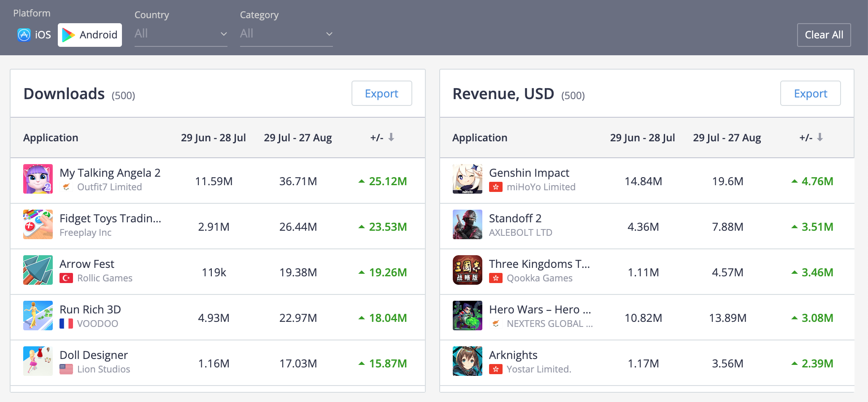
Task: Switch platform to iOS
Action: point(34,35)
